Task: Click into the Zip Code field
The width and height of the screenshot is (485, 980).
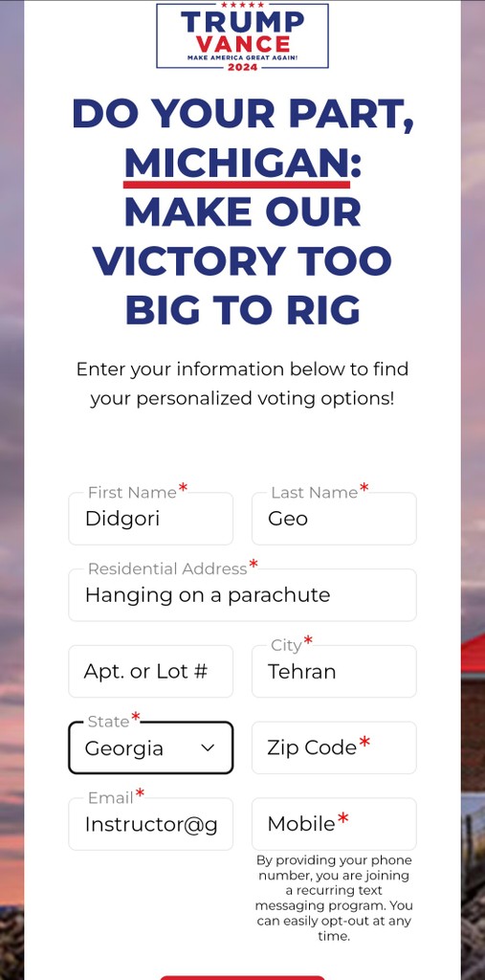Action: pyautogui.click(x=334, y=747)
